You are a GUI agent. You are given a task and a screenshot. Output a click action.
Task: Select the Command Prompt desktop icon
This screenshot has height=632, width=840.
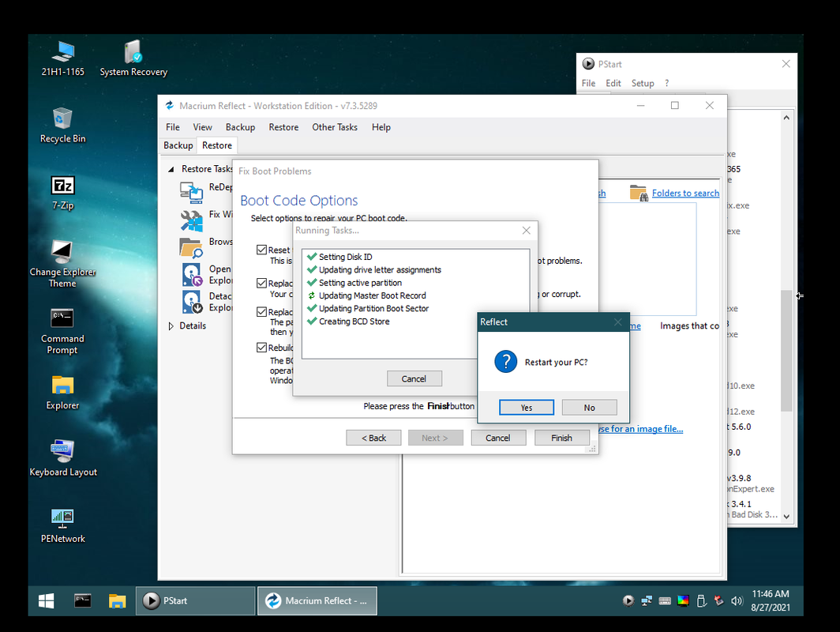[x=62, y=331]
